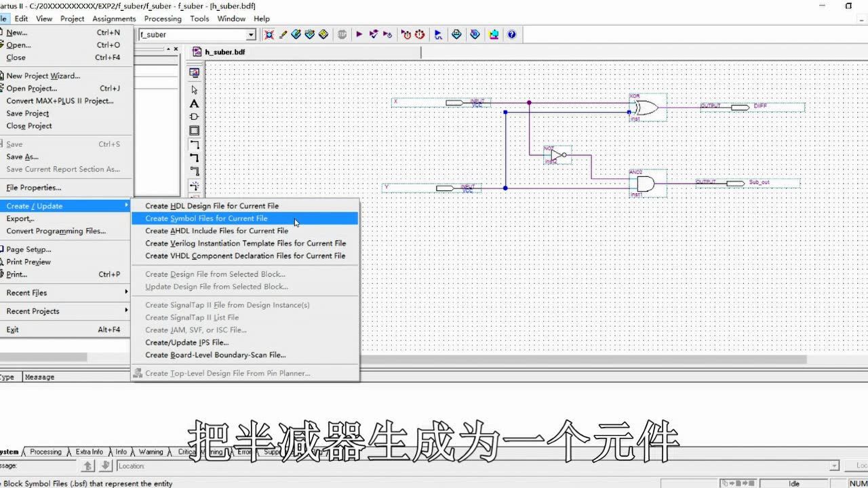Switch to the Processing messages tab

(x=45, y=452)
